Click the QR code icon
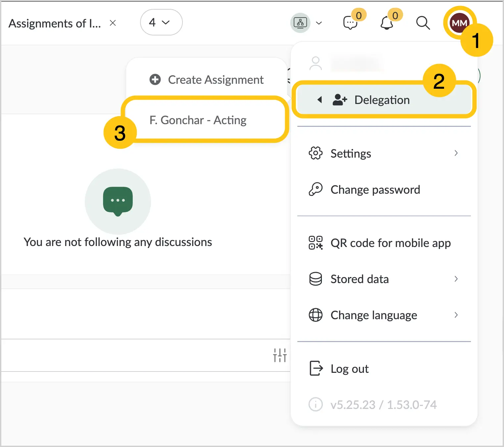Screen dimensions: 504x447 click(316, 242)
